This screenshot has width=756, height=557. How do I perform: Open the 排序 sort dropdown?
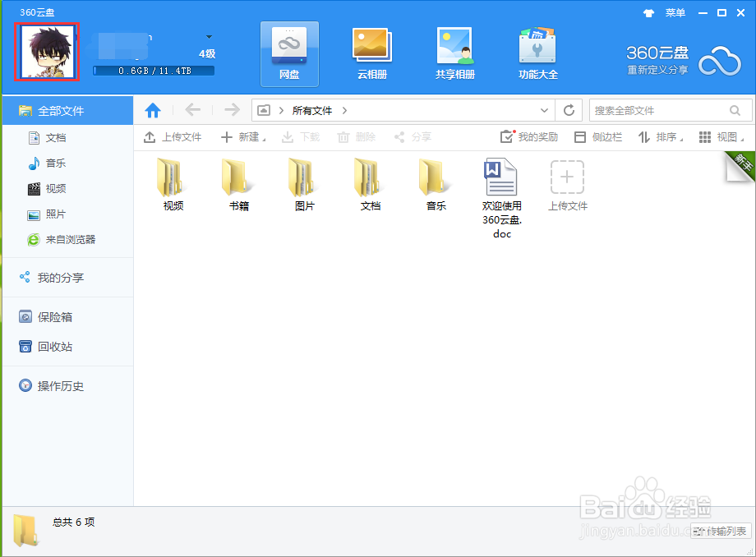click(x=661, y=137)
